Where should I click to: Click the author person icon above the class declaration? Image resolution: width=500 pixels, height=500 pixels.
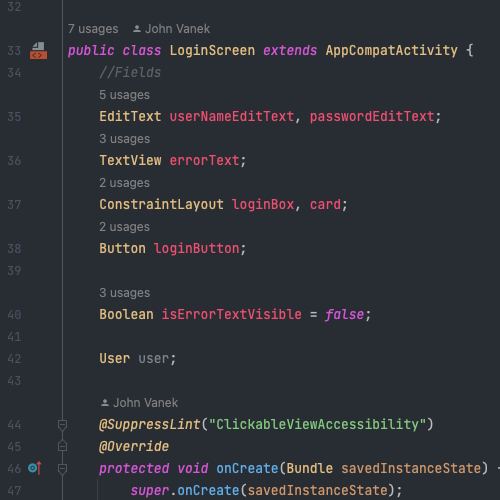(x=137, y=29)
